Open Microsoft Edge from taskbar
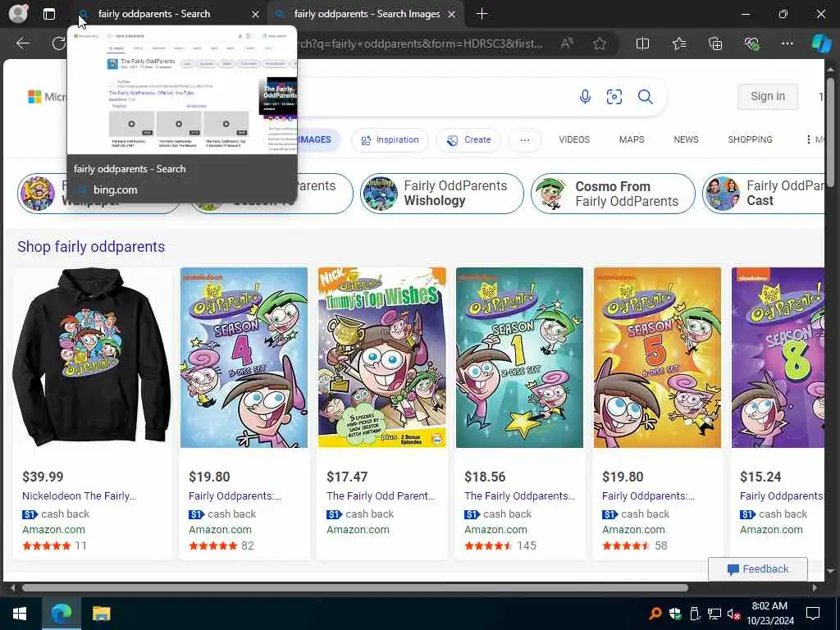The width and height of the screenshot is (840, 630). click(61, 614)
